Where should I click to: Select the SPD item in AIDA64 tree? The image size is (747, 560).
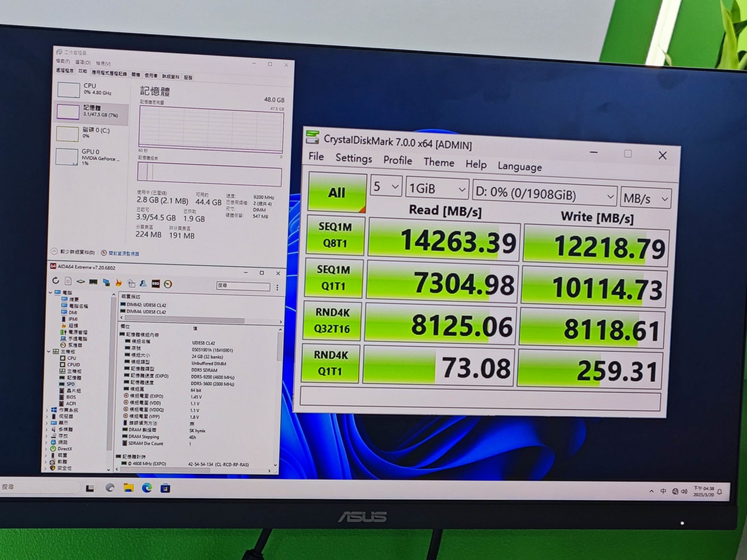point(70,384)
